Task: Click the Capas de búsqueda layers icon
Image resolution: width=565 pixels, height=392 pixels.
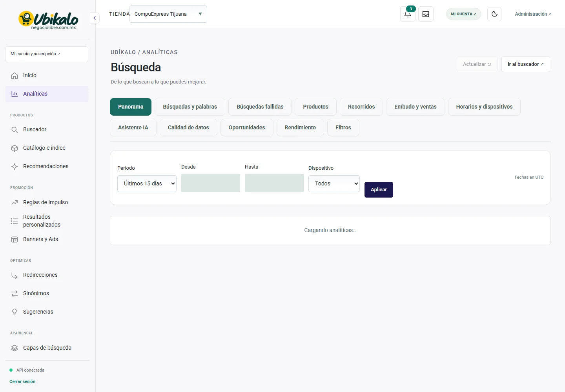Action: point(15,348)
